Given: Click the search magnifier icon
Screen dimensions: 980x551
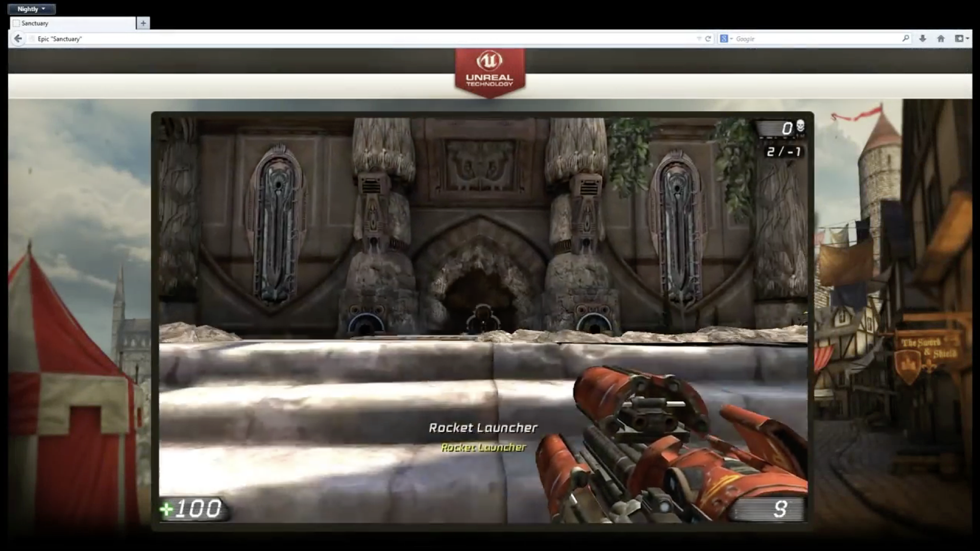Looking at the screenshot, I should point(905,39).
